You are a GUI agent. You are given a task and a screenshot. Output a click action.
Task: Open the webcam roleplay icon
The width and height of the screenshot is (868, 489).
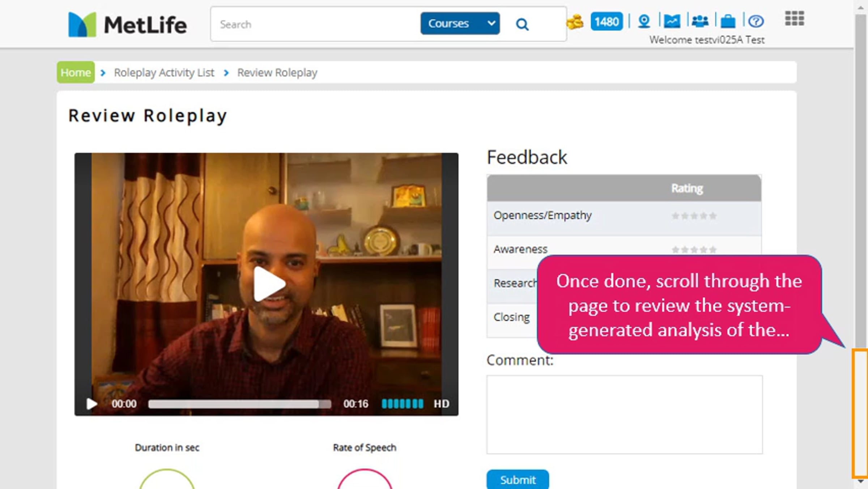pyautogui.click(x=644, y=21)
